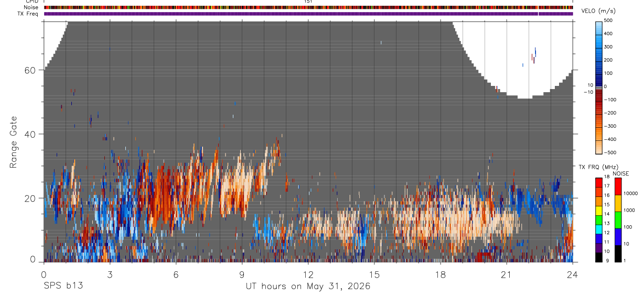Click x-axis tick label '3'
644x297 pixels.
tap(110, 274)
